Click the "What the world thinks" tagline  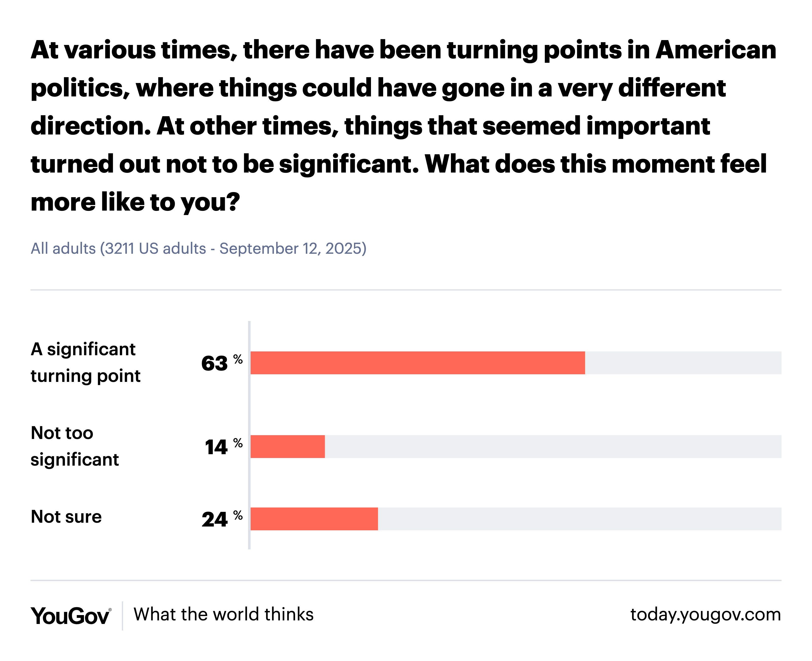(x=224, y=615)
